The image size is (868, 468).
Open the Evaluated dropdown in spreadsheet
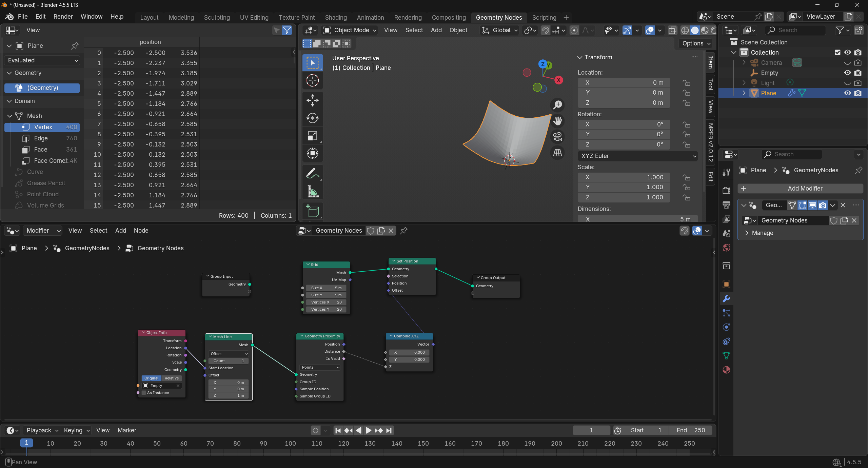(43, 60)
